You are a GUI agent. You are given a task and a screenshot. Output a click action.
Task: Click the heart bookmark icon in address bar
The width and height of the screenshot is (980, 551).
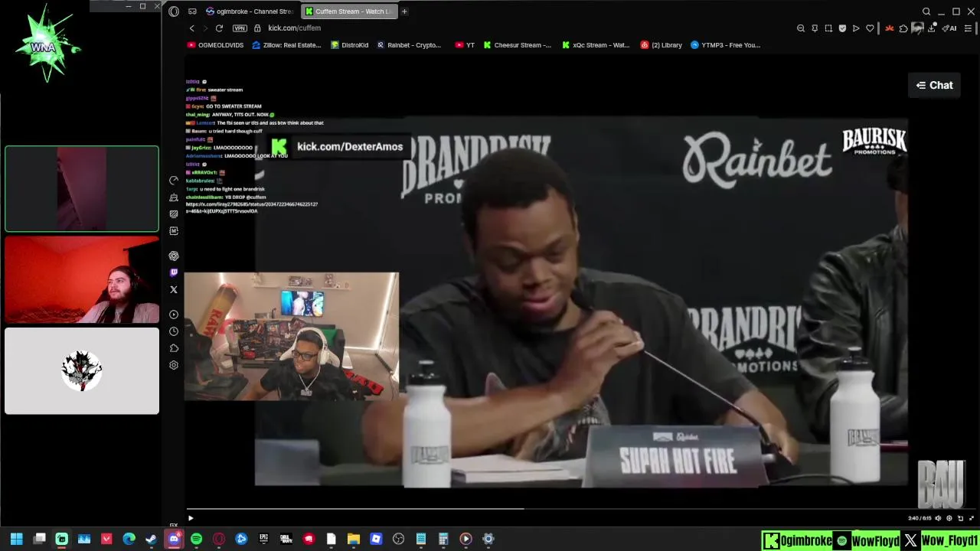pyautogui.click(x=870, y=28)
